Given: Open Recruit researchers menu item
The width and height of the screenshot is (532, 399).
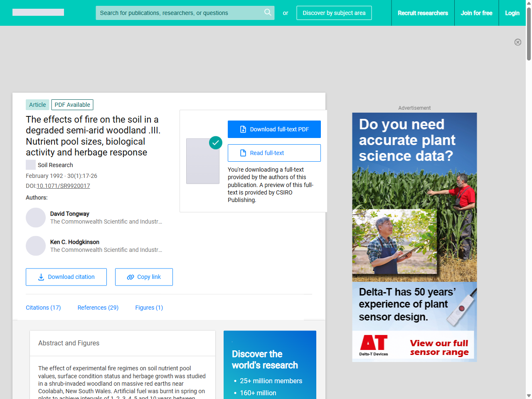Looking at the screenshot, I should tap(423, 13).
